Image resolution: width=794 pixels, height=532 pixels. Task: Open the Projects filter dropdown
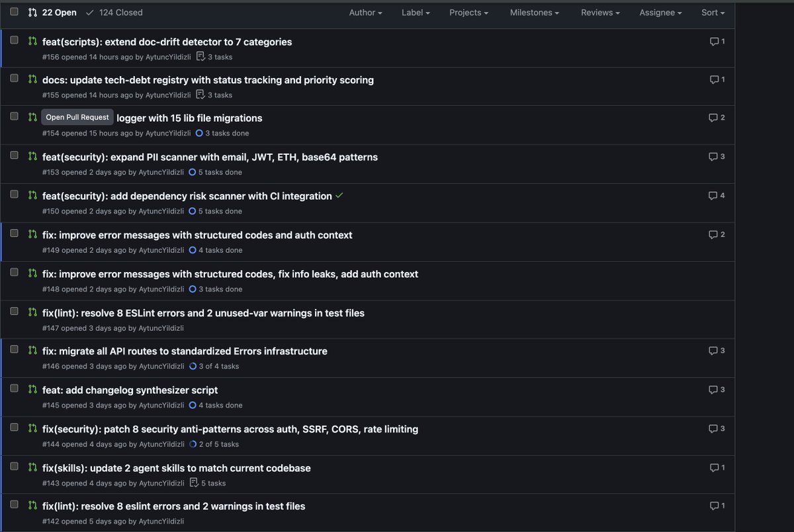pyautogui.click(x=469, y=13)
